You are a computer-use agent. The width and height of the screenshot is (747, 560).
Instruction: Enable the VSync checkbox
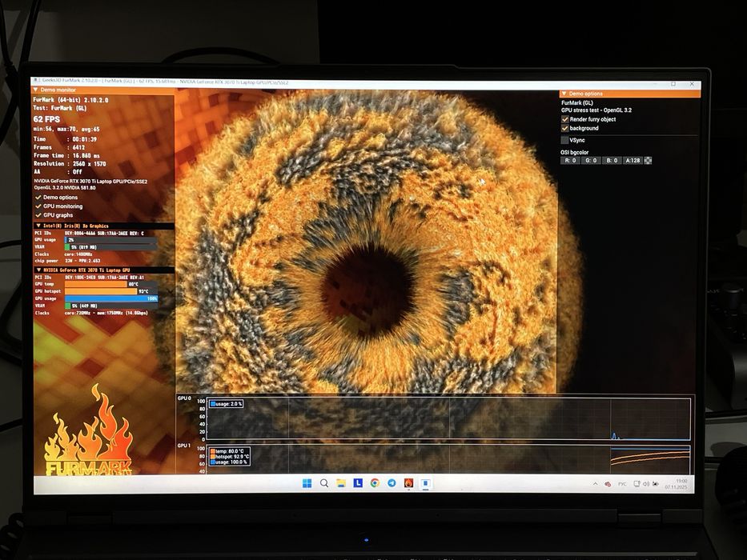564,140
